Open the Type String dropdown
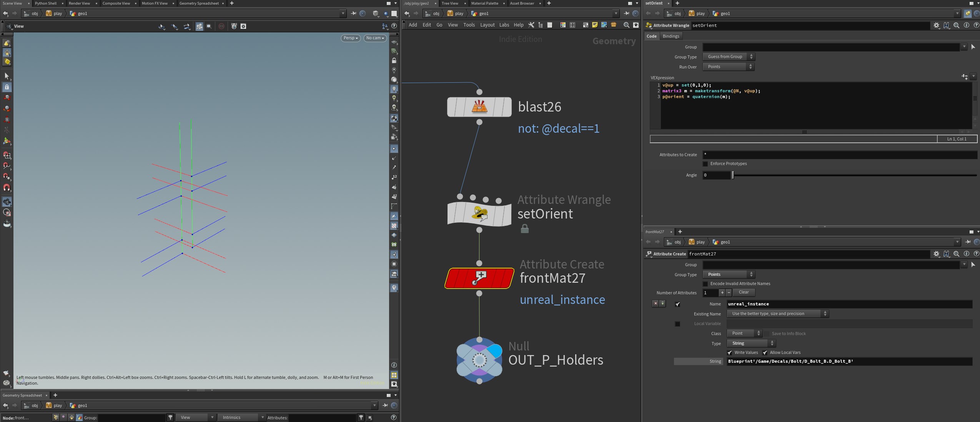This screenshot has height=422, width=980. click(x=751, y=343)
